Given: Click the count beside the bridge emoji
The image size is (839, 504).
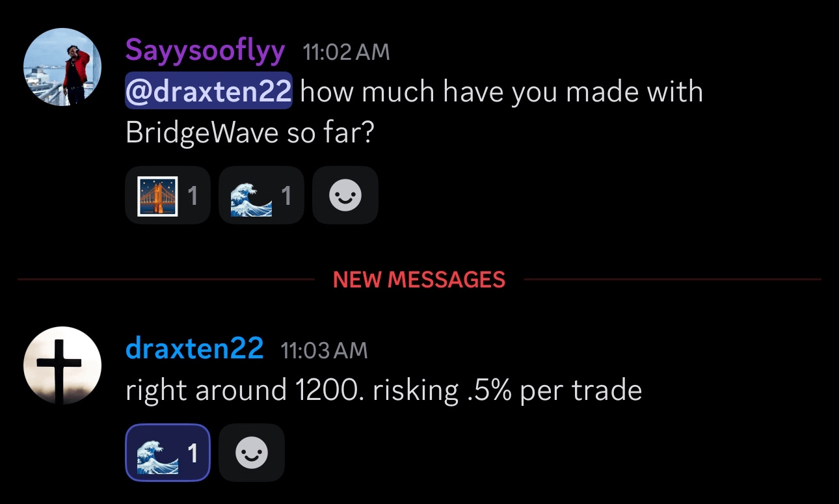Looking at the screenshot, I should click(193, 195).
